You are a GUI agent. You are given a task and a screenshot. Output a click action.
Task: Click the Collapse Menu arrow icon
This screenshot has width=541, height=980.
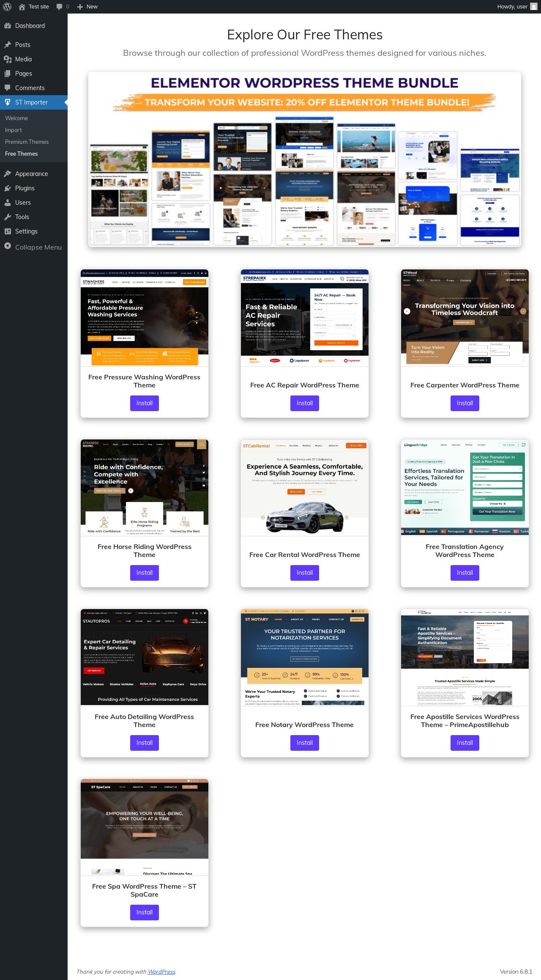click(8, 246)
